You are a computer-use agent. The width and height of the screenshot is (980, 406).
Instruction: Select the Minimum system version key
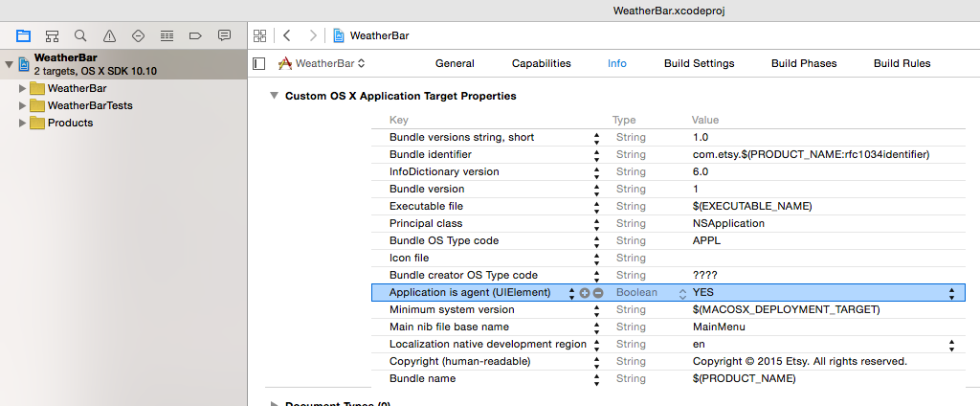(x=452, y=309)
